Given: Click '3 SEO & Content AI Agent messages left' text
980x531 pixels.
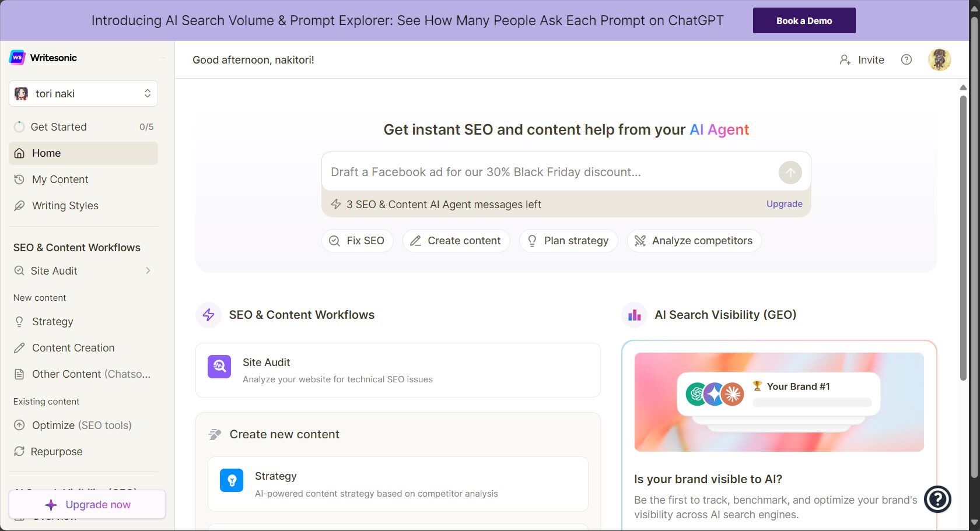Looking at the screenshot, I should (444, 205).
